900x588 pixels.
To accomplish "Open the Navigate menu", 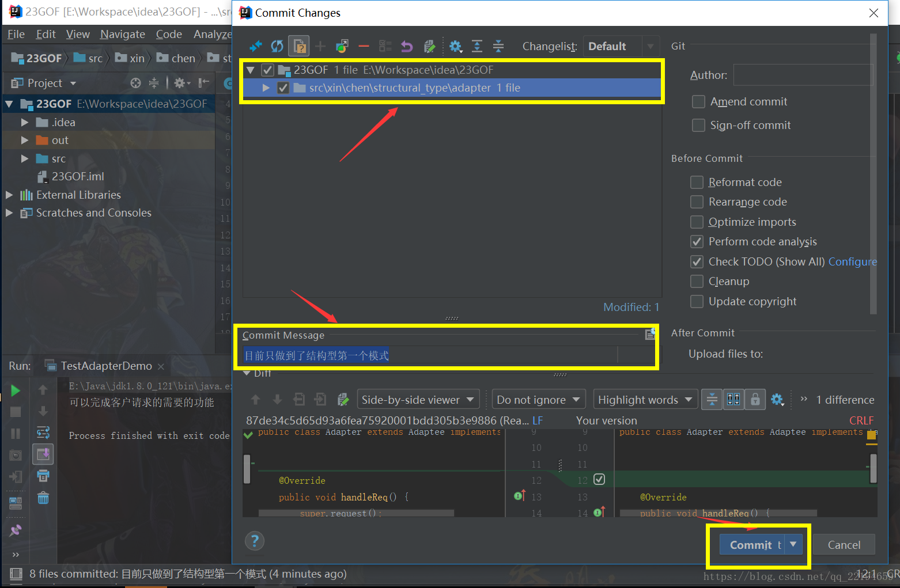I will pos(123,34).
